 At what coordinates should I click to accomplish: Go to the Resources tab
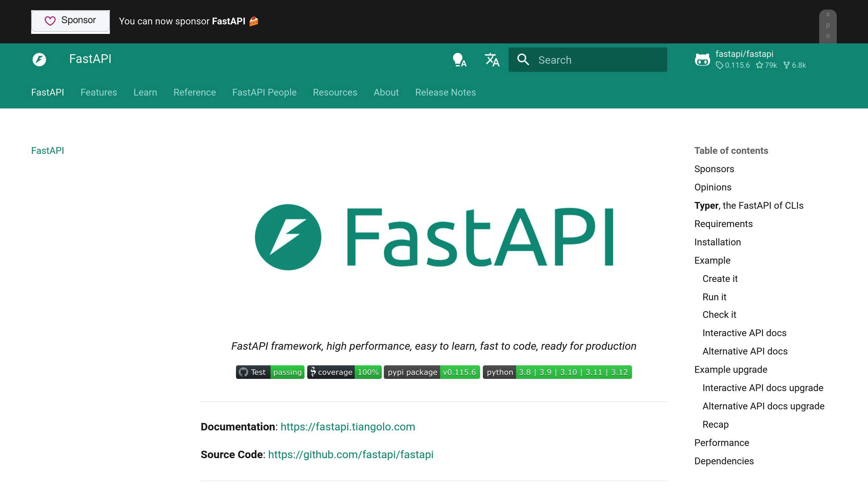point(335,92)
